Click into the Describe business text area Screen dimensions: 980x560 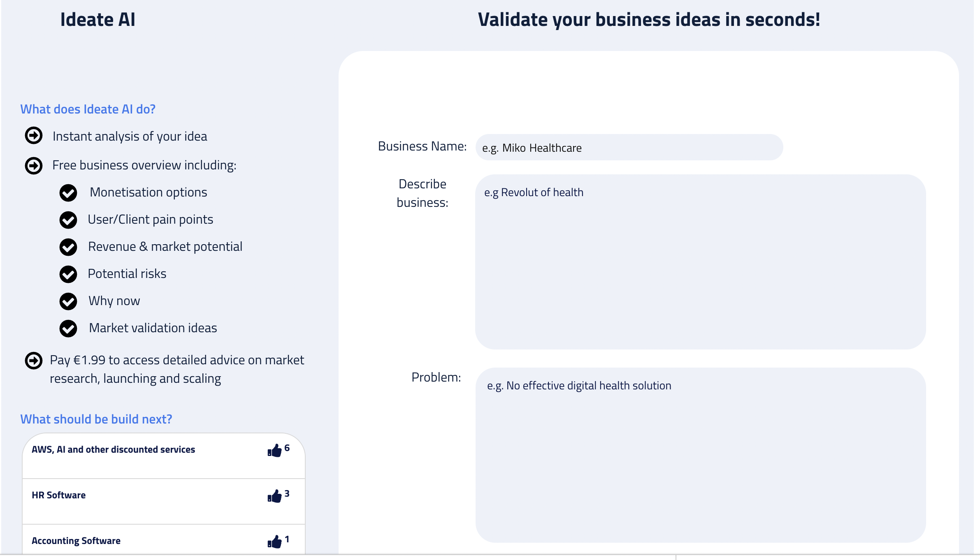700,262
